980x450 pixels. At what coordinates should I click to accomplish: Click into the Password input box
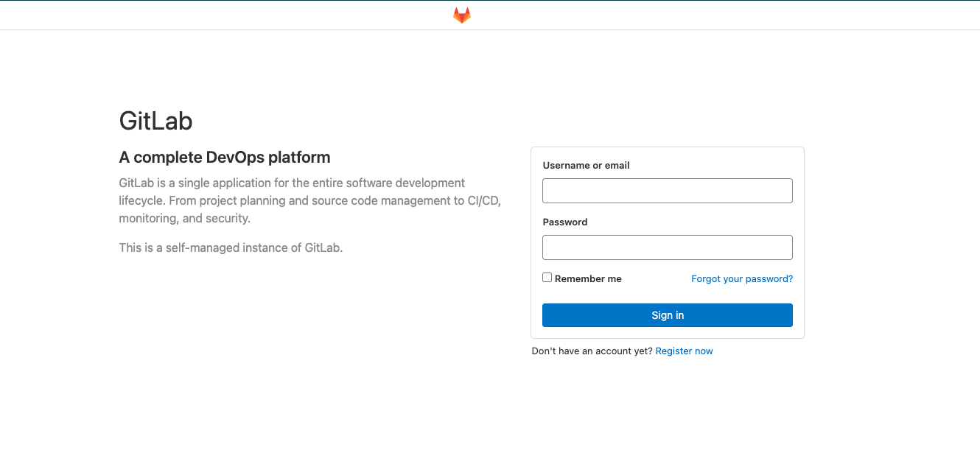pyautogui.click(x=667, y=247)
